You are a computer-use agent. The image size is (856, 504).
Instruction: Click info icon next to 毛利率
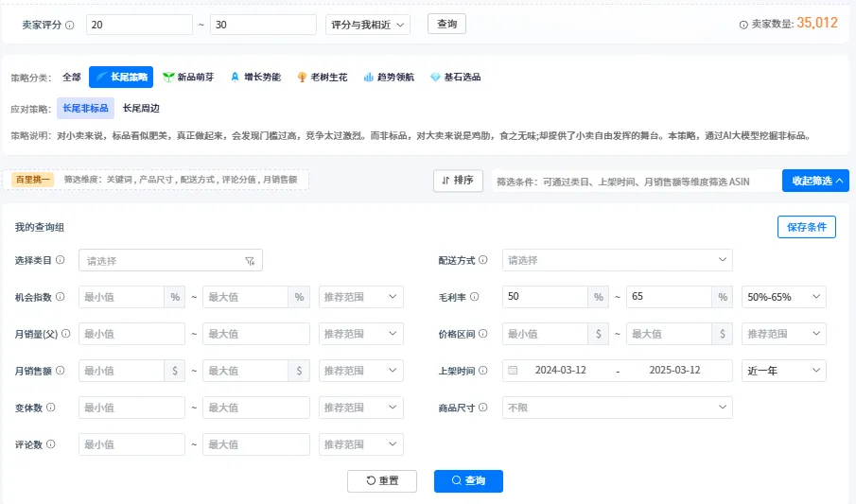coord(475,297)
